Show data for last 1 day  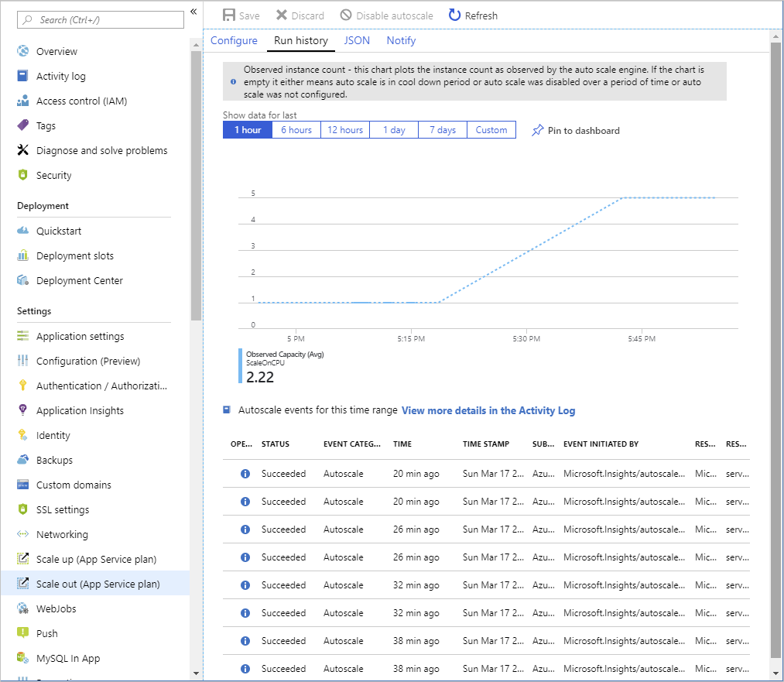[x=394, y=130]
